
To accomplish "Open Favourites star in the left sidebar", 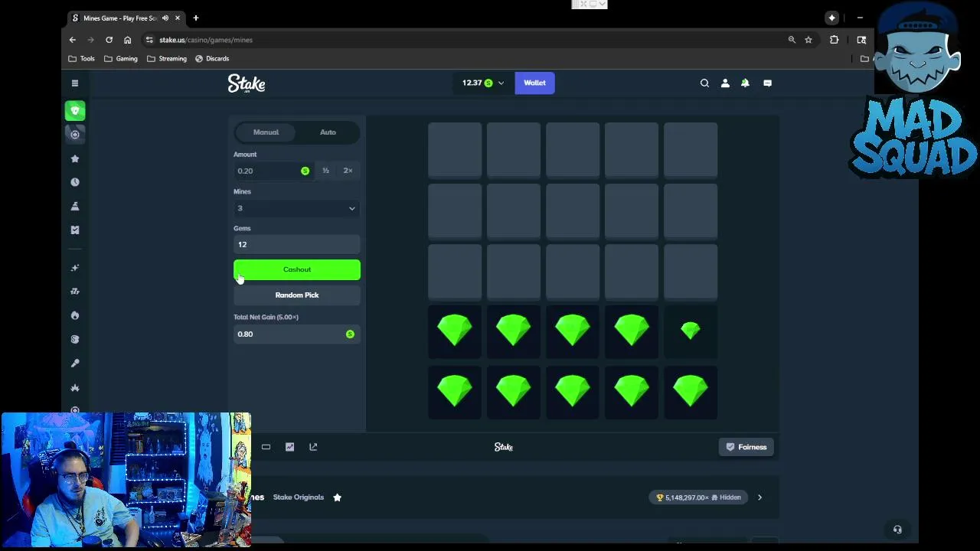I will [75, 158].
